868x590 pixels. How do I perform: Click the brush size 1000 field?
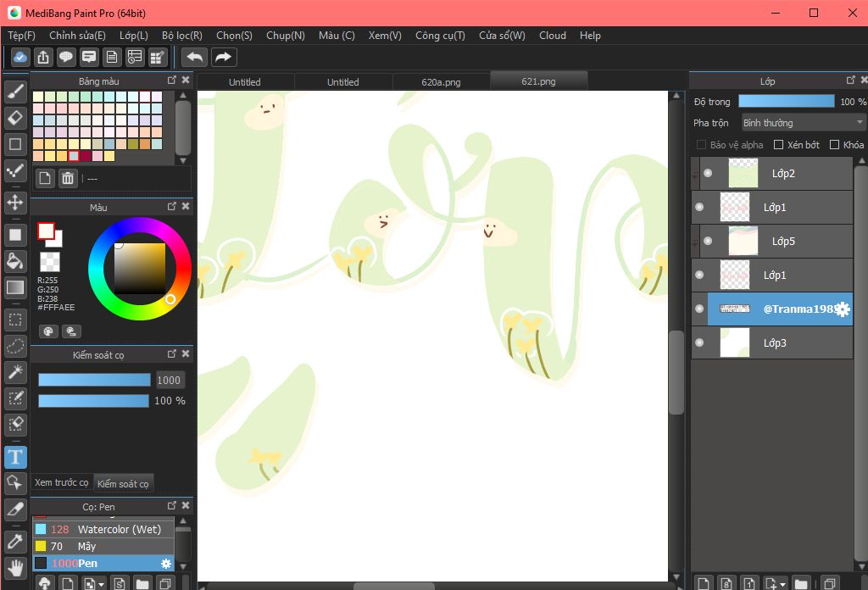pyautogui.click(x=169, y=381)
